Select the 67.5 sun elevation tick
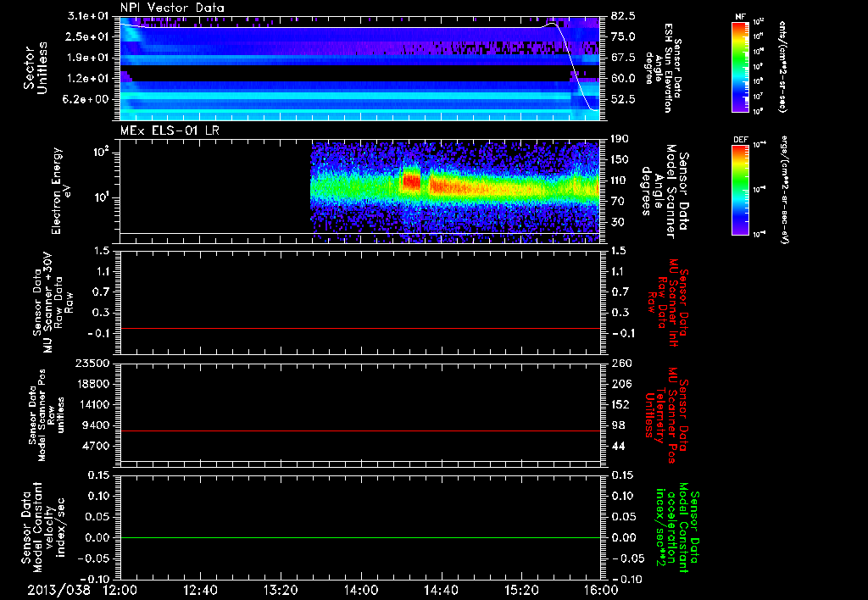 pos(623,58)
